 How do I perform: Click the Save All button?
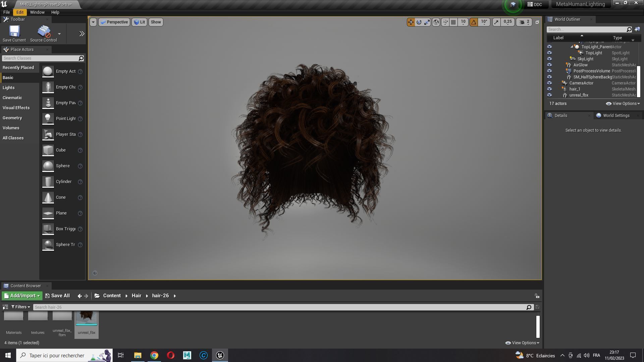pos(57,296)
